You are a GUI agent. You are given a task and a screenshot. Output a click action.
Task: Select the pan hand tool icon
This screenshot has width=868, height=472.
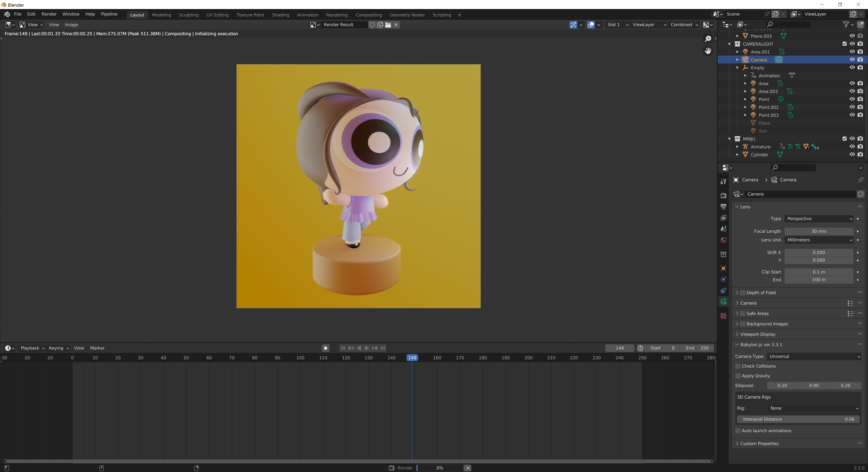tap(708, 51)
